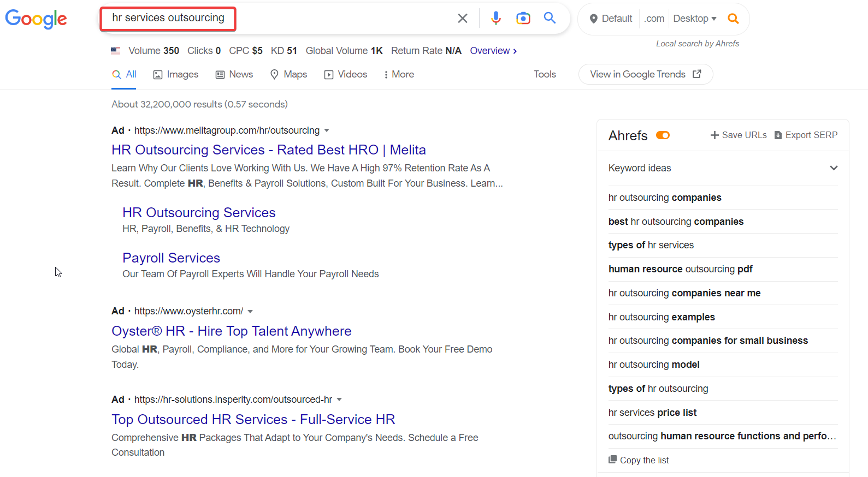Click the Google logo
Image resolution: width=868 pixels, height=477 pixels.
pyautogui.click(x=36, y=19)
